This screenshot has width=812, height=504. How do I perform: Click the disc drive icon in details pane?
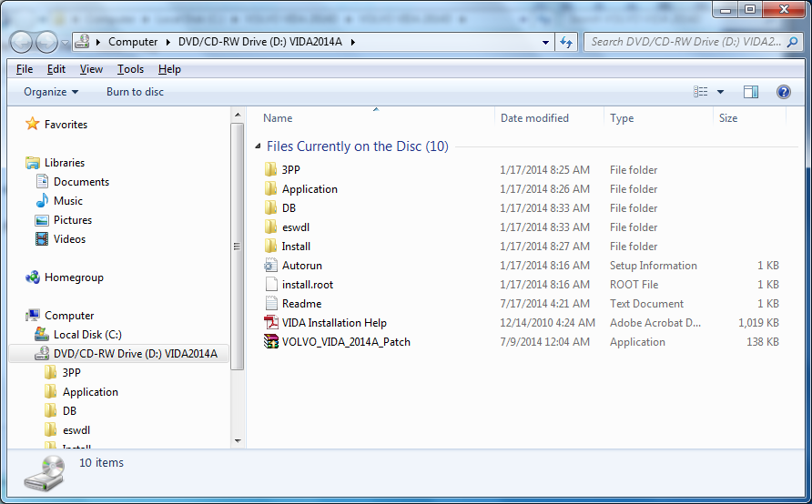tap(45, 473)
